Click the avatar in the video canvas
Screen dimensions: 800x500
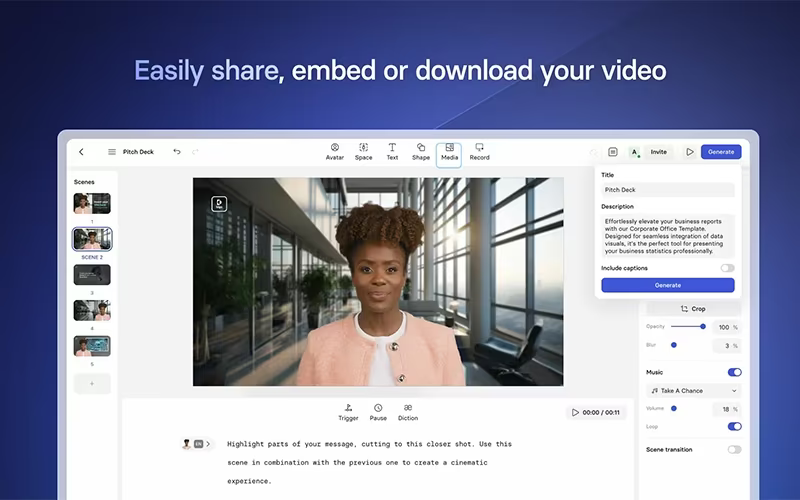point(380,296)
